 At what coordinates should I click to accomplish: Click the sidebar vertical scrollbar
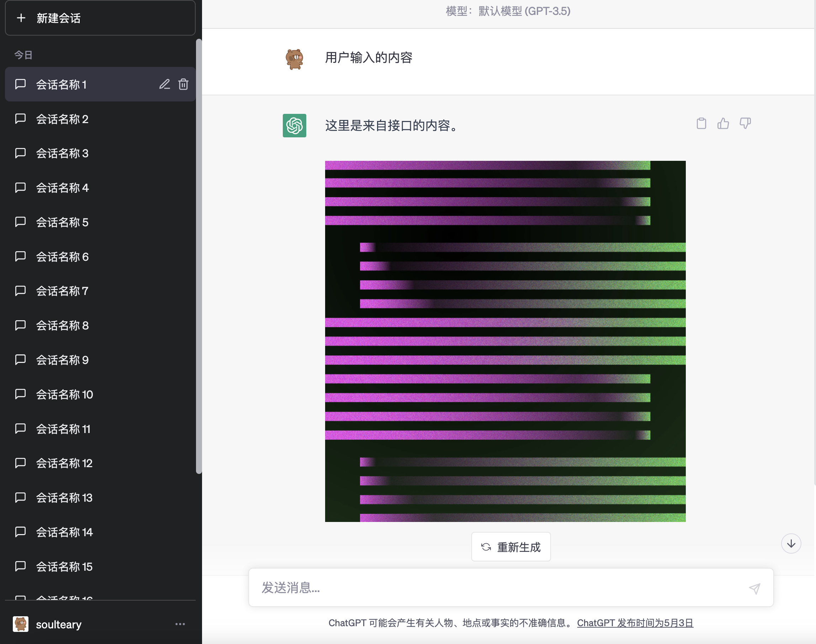199,257
